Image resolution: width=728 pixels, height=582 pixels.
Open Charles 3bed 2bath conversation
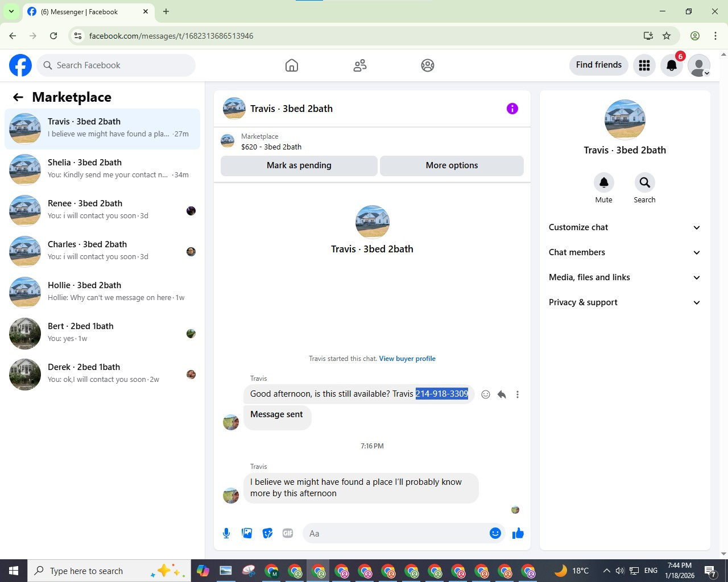[x=102, y=252]
